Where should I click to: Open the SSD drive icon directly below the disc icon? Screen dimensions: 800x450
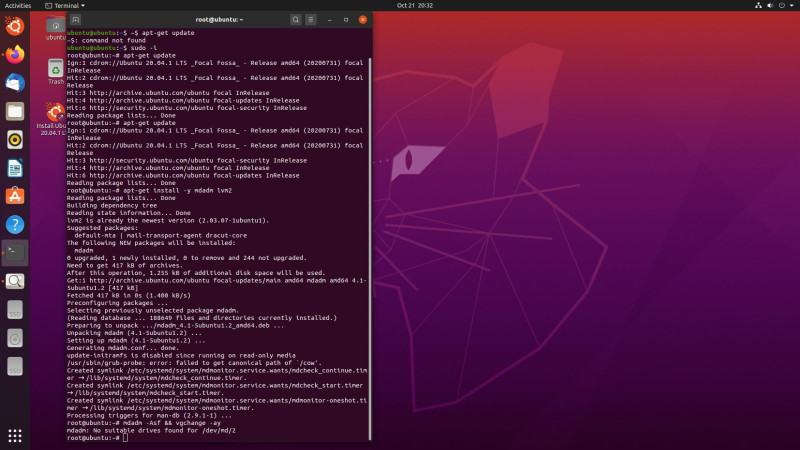[15, 366]
